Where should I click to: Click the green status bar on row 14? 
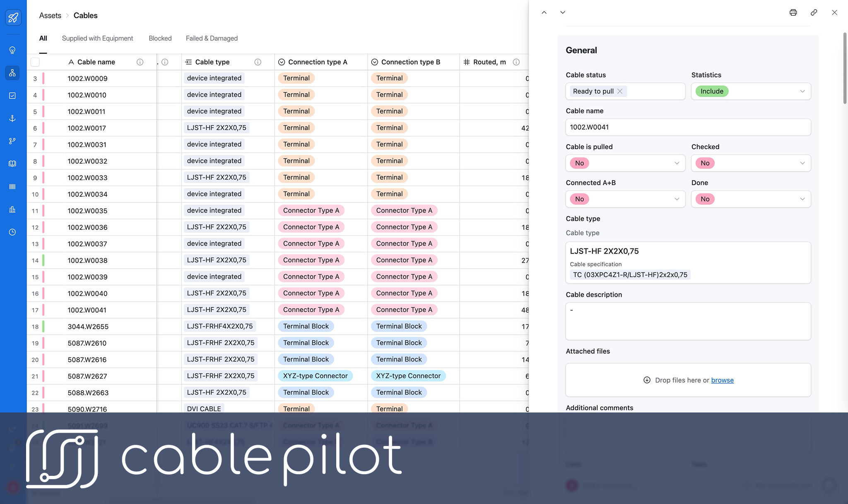click(x=43, y=260)
